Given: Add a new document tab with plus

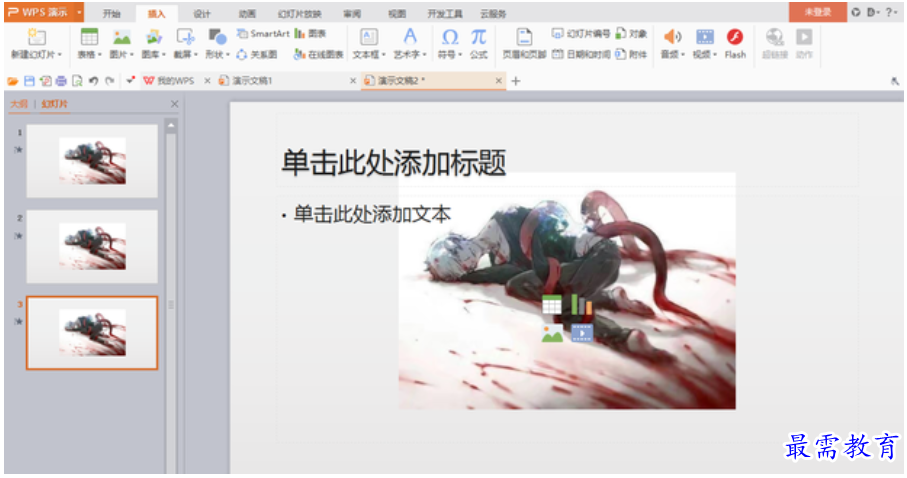Looking at the screenshot, I should 516,81.
